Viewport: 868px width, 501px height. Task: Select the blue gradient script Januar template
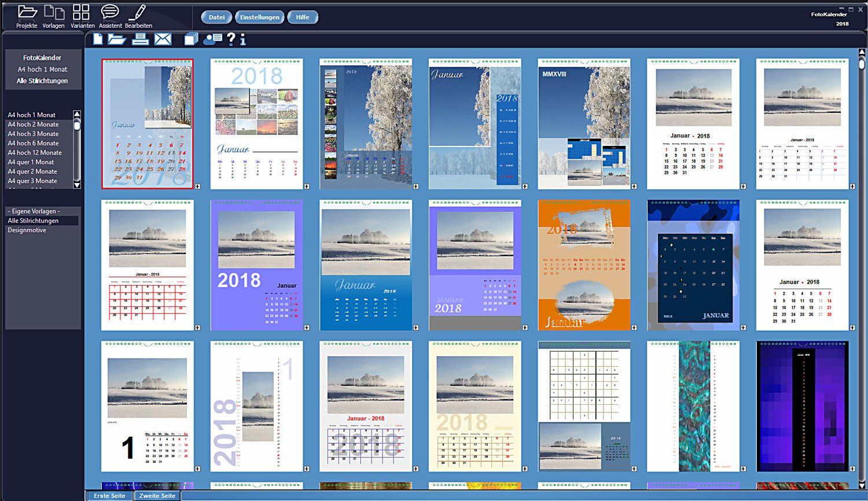(366, 265)
